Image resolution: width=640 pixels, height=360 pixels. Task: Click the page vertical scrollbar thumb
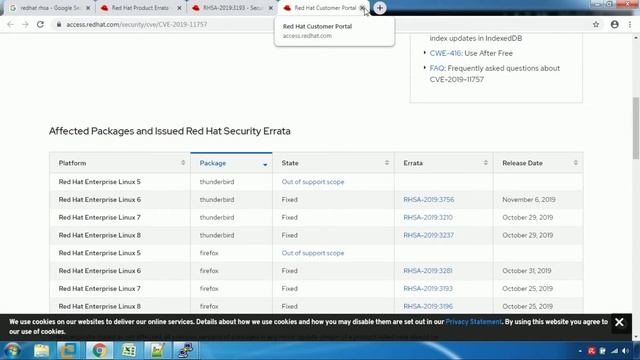(x=636, y=128)
